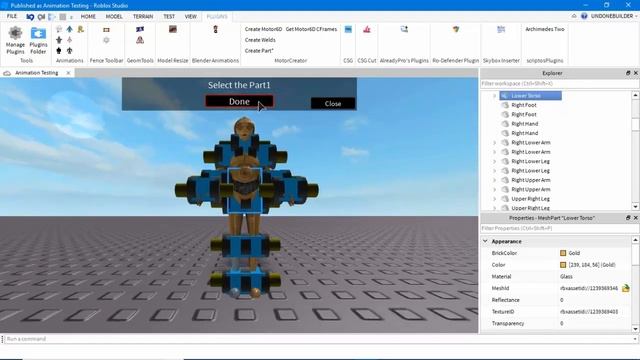Focus the Filter workspace search field
This screenshot has width=640, height=360.
click(x=560, y=83)
